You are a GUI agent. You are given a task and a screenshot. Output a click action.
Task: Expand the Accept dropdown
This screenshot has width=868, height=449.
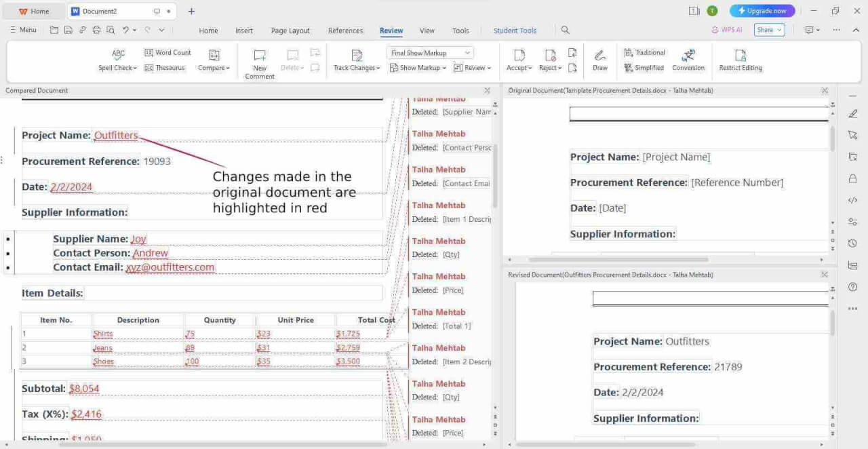click(529, 67)
